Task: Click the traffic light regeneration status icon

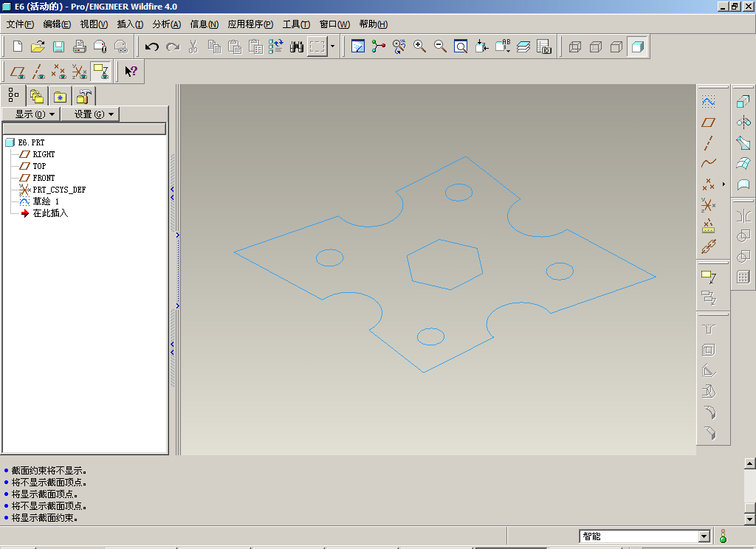Action: (723, 536)
